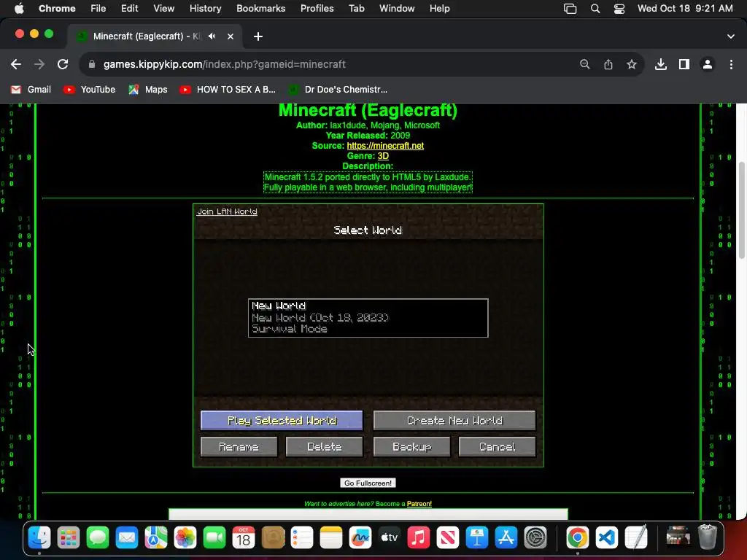
Task: Open the Window menu
Action: 397,9
